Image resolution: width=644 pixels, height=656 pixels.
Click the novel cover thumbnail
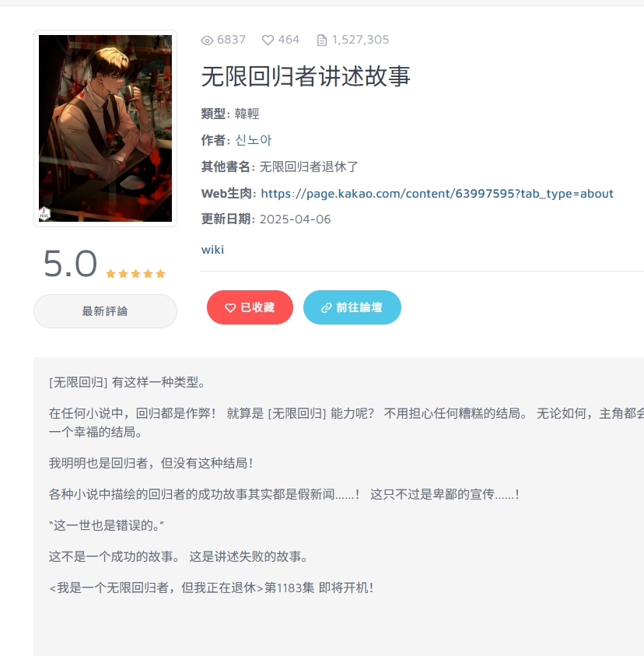[x=105, y=128]
